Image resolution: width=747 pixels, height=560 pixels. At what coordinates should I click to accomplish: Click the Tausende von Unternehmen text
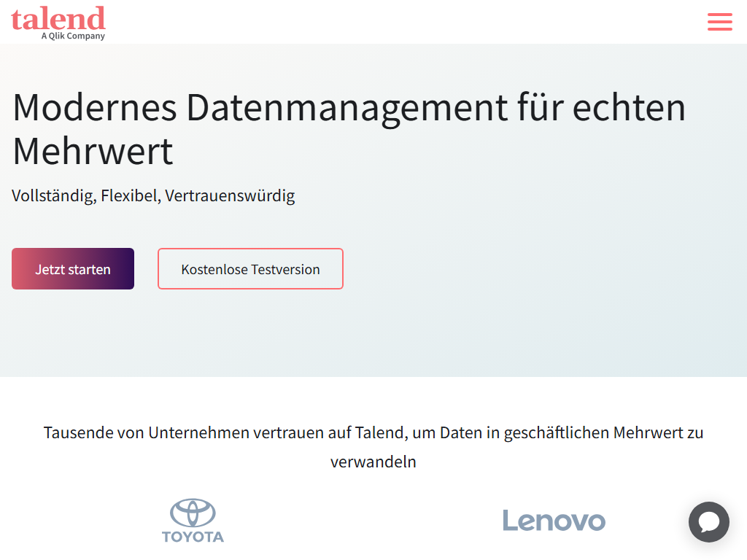(373, 447)
